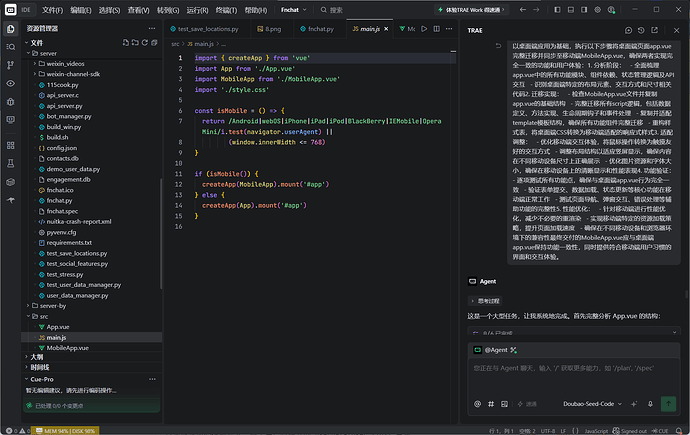Image resolution: width=690 pixels, height=435 pixels.
Task: Collapse the Cue-Pro section
Action: tap(26, 379)
